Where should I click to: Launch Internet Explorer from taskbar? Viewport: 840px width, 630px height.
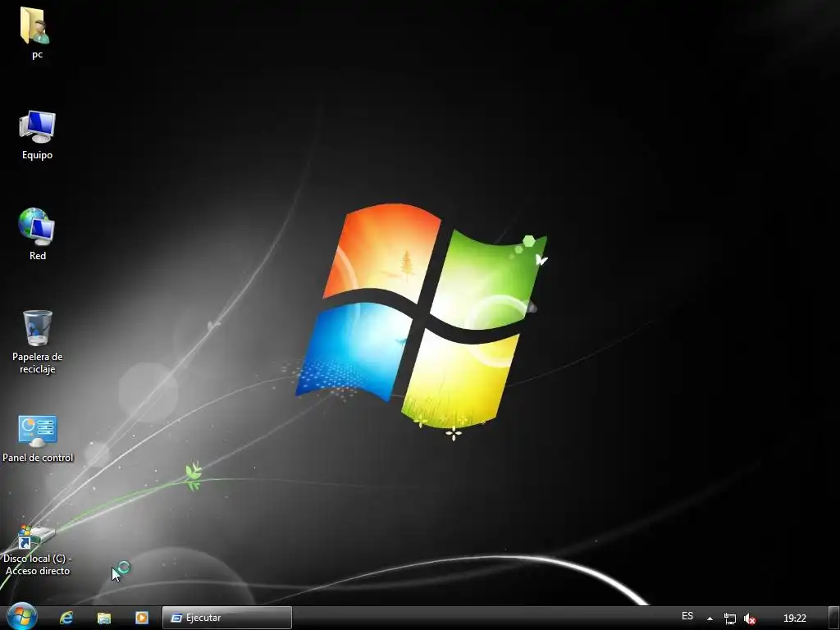(66, 618)
